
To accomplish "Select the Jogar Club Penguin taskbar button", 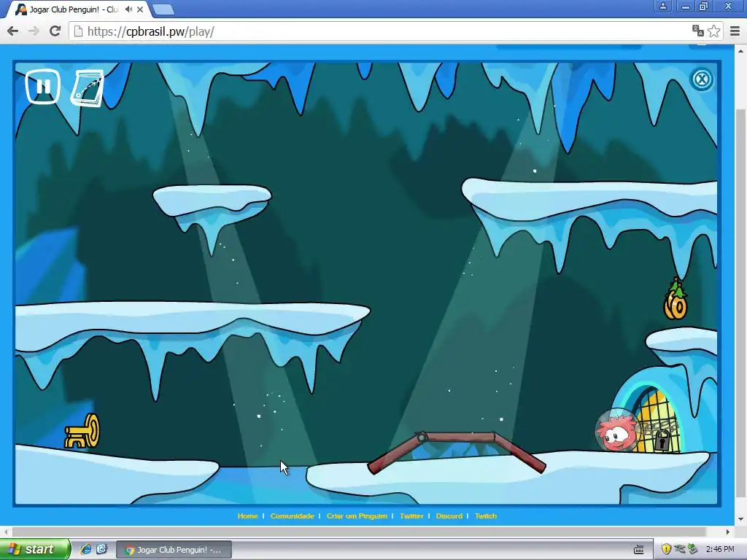I will coord(174,550).
